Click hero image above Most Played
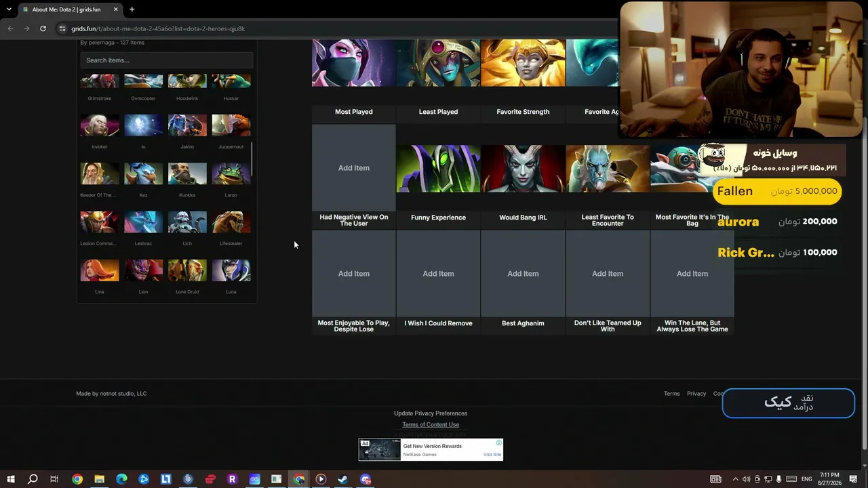Screen dimensions: 868x488 354,63
